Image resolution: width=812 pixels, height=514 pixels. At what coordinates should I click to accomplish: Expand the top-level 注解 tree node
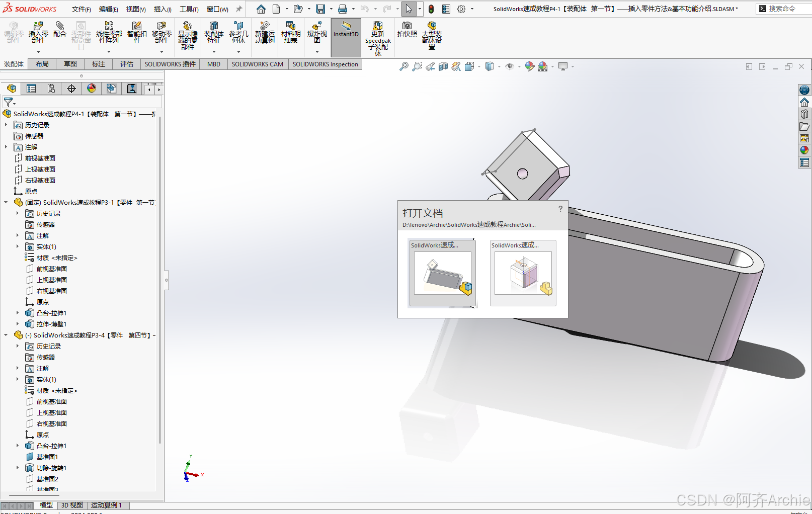pos(6,147)
